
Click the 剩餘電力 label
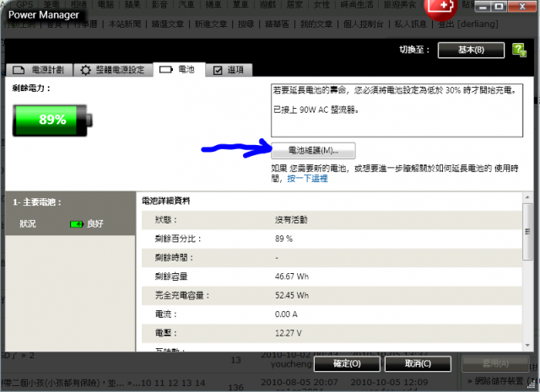[x=31, y=89]
